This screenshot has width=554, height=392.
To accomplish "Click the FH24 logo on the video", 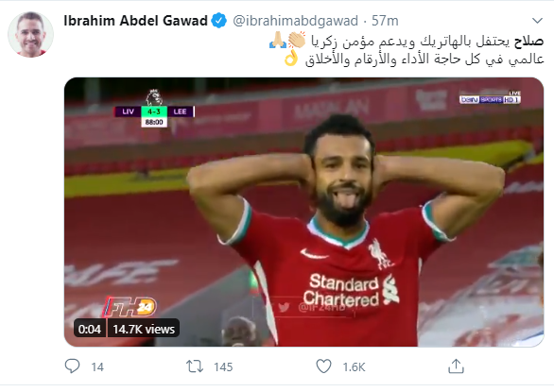I will (130, 306).
